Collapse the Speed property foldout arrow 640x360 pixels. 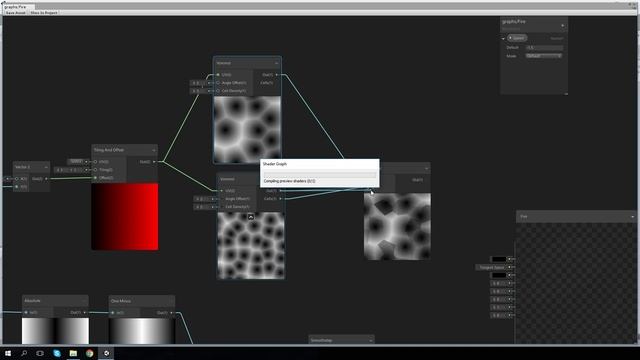click(503, 38)
